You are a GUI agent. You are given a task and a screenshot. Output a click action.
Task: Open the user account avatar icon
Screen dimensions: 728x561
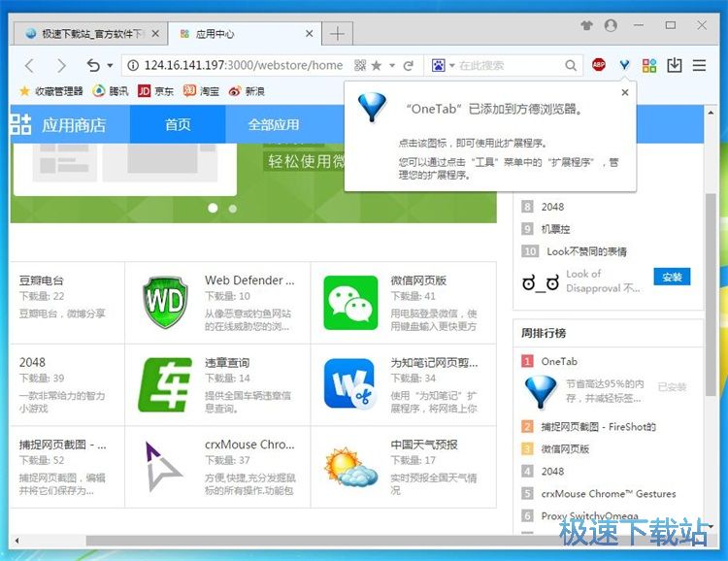[x=611, y=25]
